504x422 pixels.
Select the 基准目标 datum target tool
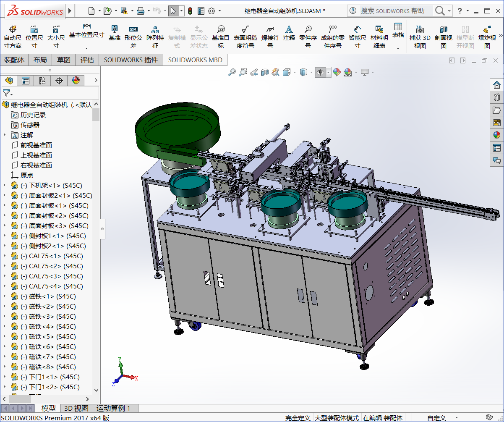[221, 37]
